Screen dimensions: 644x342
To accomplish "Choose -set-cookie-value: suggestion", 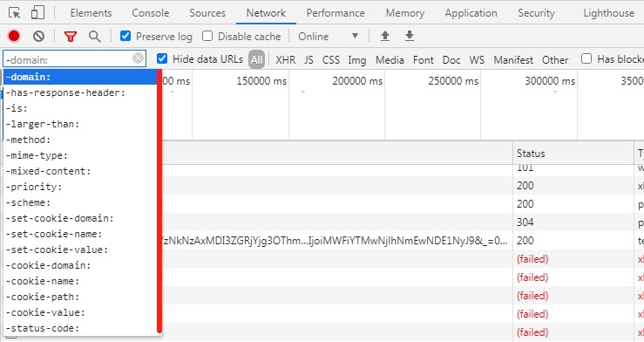I will coord(80,250).
